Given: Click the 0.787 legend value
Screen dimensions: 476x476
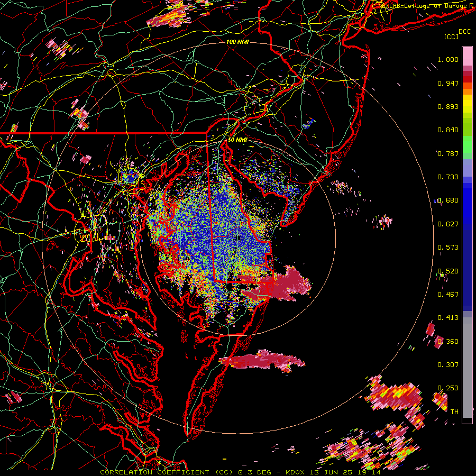Looking at the screenshot, I should tap(448, 153).
